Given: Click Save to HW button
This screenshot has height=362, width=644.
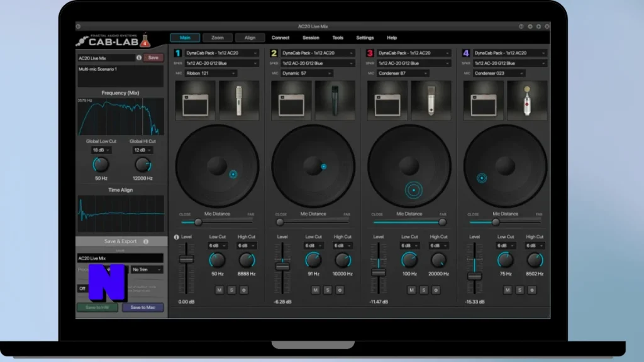Looking at the screenshot, I should pos(97,307).
